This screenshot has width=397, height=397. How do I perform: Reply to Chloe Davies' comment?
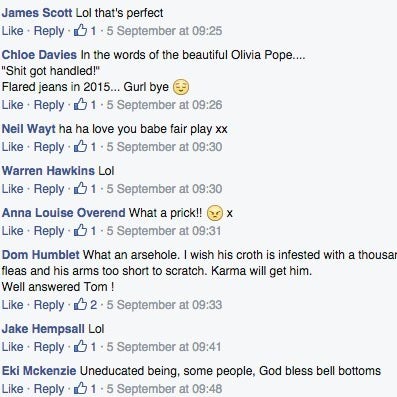click(49, 105)
